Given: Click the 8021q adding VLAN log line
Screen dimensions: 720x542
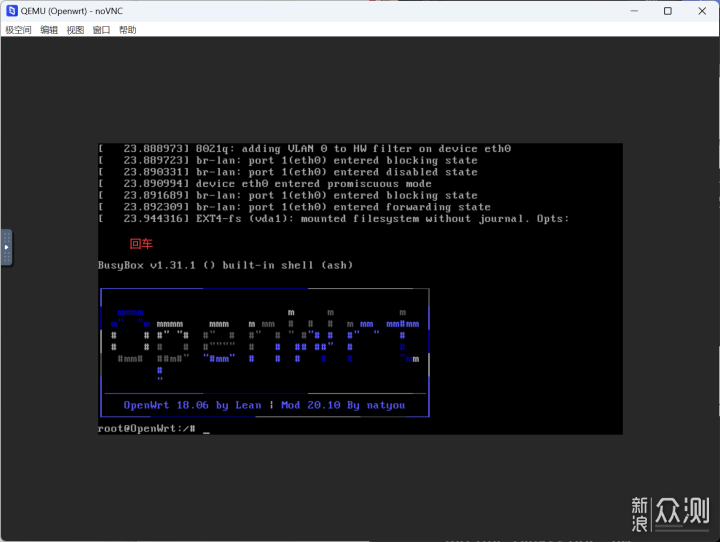Looking at the screenshot, I should [305, 148].
